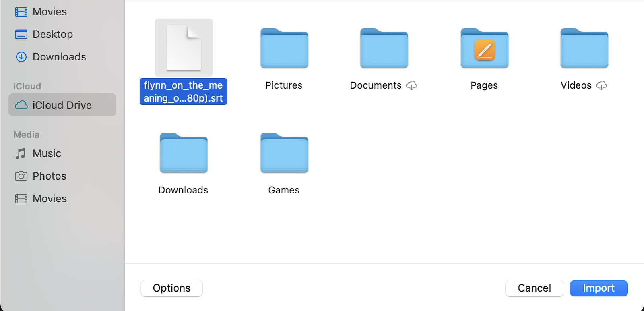Click the Videos folder label

[x=576, y=85]
